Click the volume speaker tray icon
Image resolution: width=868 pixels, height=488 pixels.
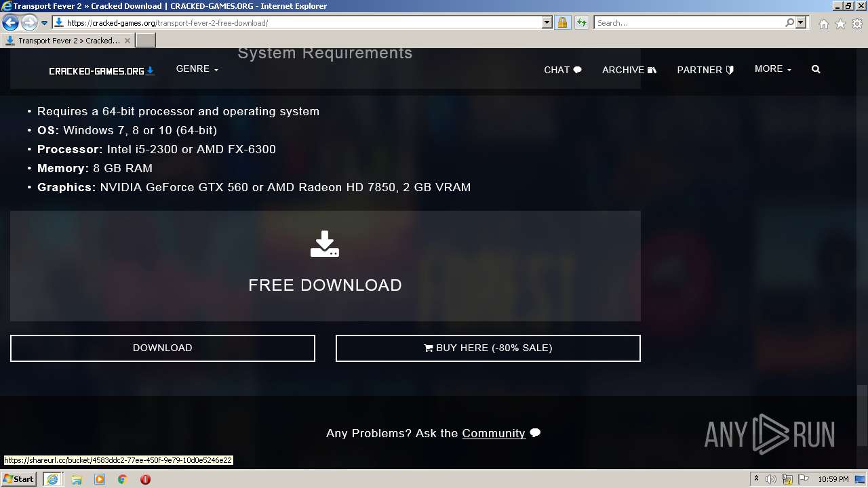(771, 479)
